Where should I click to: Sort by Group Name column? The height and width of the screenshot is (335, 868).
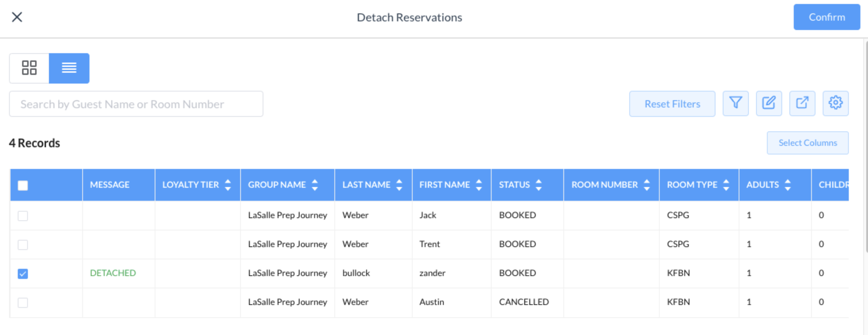[x=315, y=185]
